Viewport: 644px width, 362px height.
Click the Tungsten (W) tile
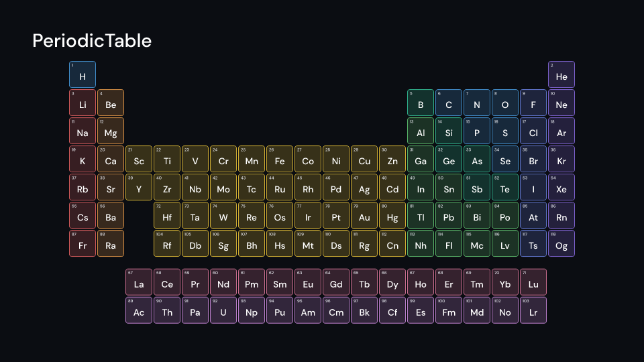223,215
